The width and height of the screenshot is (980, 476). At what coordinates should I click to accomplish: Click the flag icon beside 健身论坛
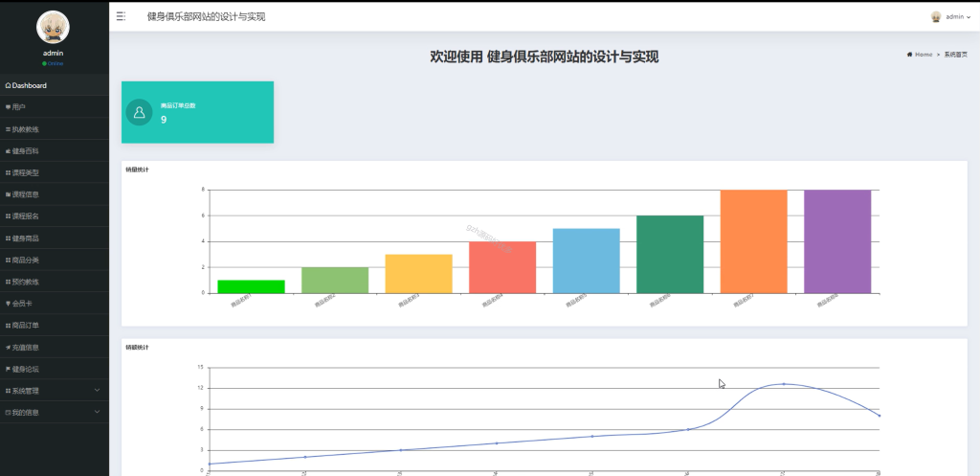coord(8,369)
